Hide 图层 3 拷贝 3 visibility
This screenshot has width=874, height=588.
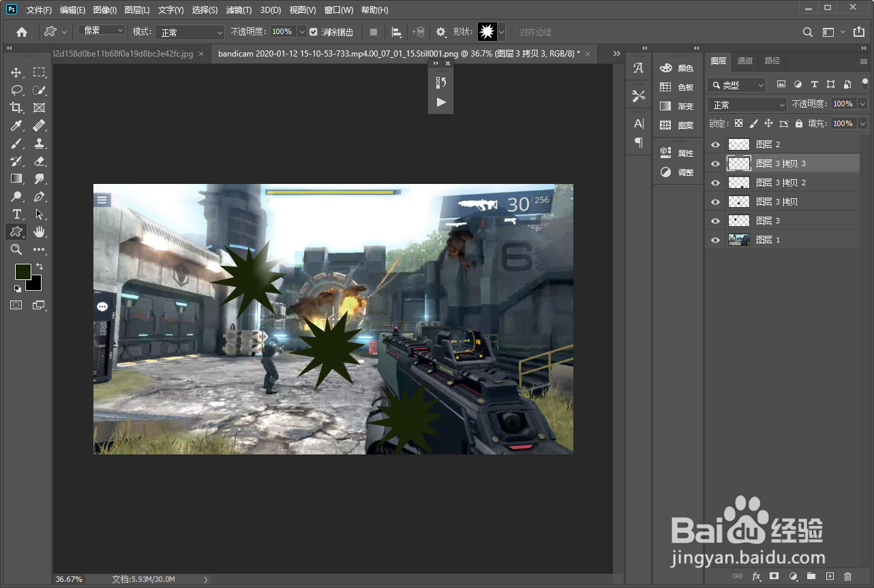coord(715,164)
